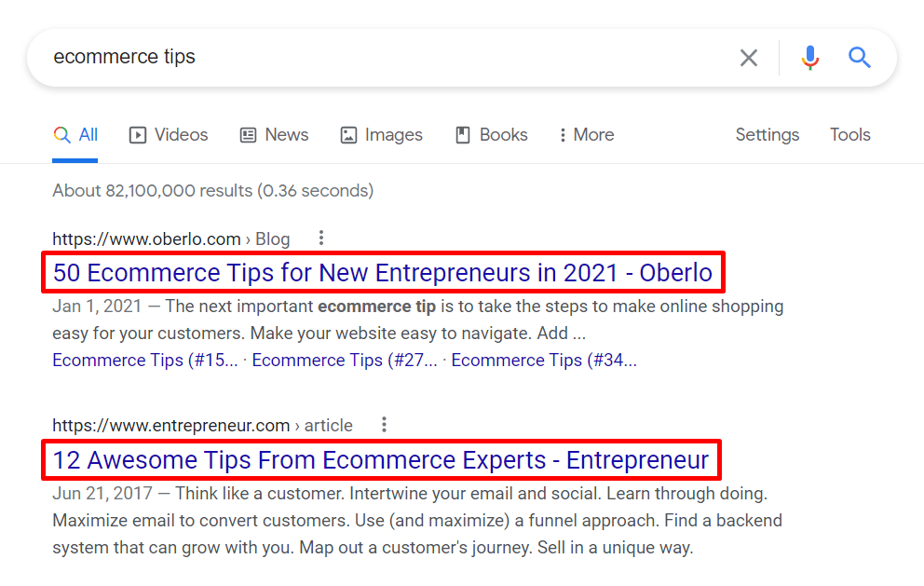Click the News tab newspaper icon
The image size is (924, 586).
(248, 135)
